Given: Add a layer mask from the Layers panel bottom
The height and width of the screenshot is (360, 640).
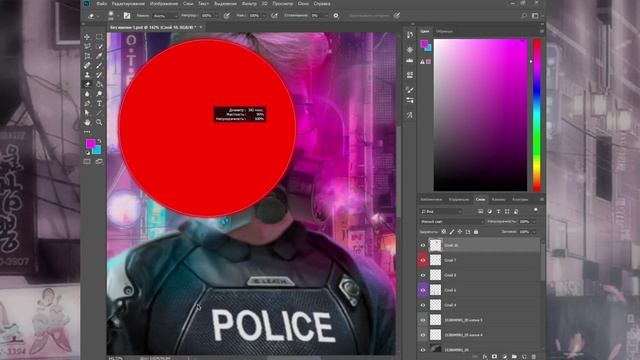Looking at the screenshot, I should pos(494,357).
